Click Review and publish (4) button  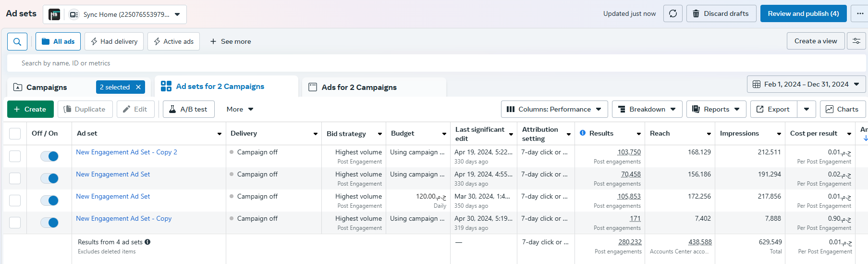pos(803,13)
